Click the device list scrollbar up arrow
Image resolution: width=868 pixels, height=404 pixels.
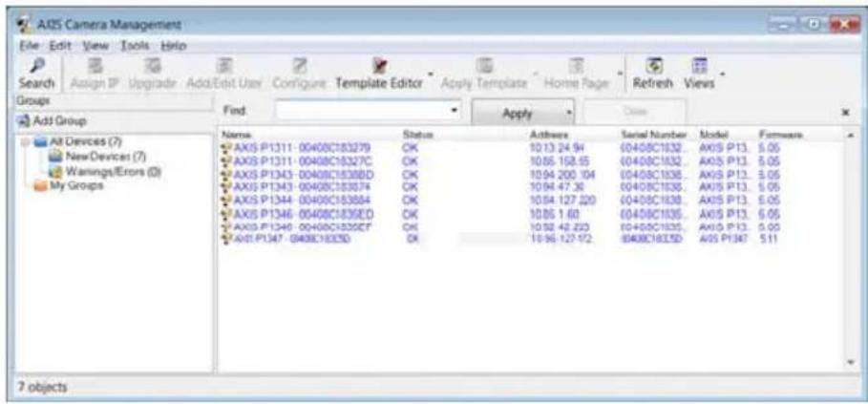click(849, 135)
